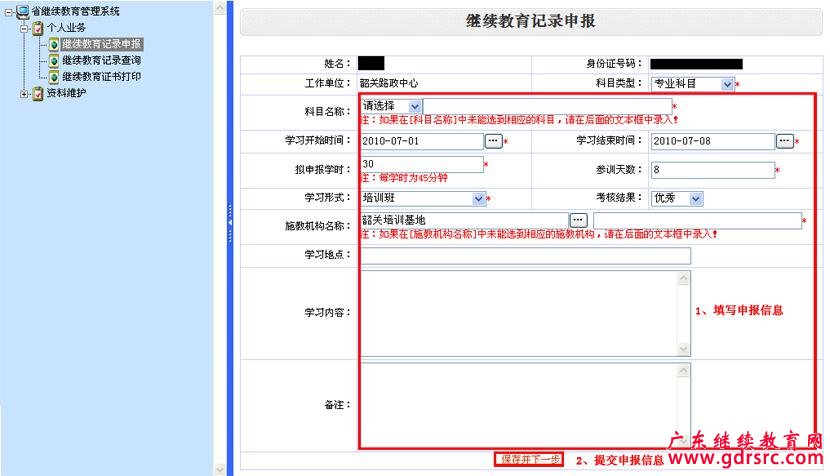Click the 学习地点 input field
This screenshot has height=476, width=830.
[x=526, y=256]
